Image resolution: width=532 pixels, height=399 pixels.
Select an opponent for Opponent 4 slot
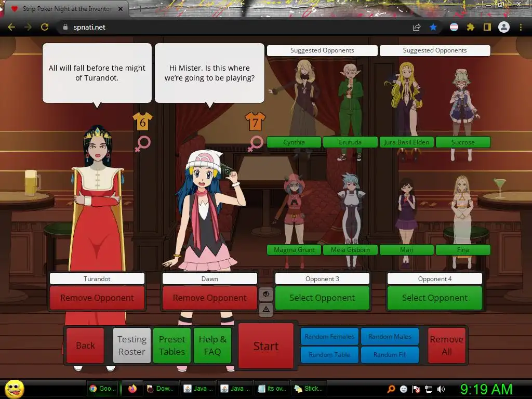click(x=435, y=298)
